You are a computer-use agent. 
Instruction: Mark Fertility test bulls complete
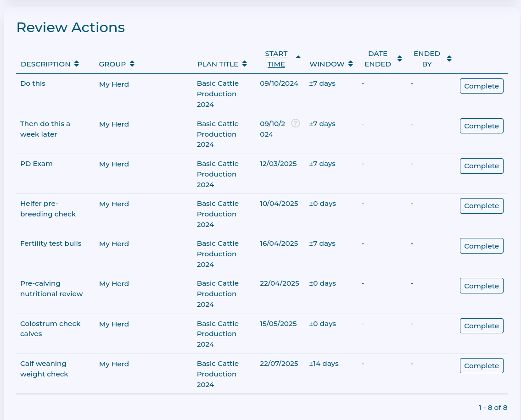[x=482, y=246]
